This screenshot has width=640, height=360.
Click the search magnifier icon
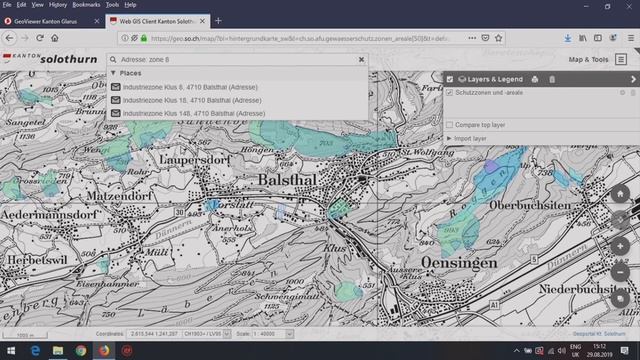click(x=113, y=60)
